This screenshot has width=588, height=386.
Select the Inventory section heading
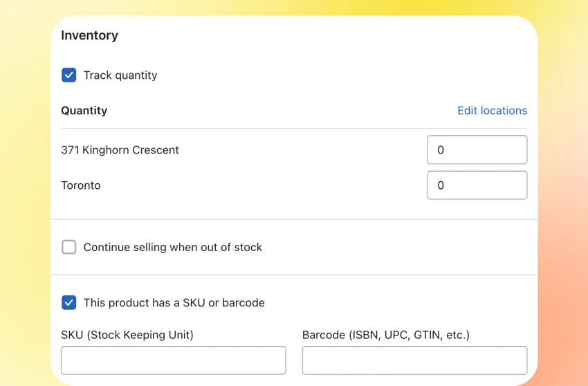pos(90,35)
